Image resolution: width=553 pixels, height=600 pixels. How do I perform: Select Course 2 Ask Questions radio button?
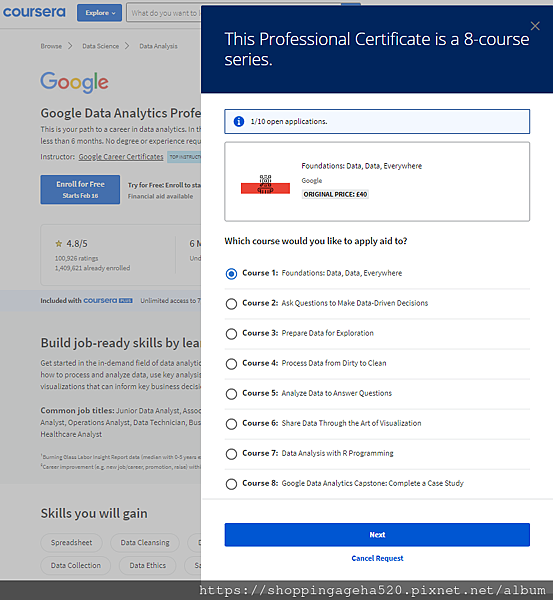pos(231,304)
